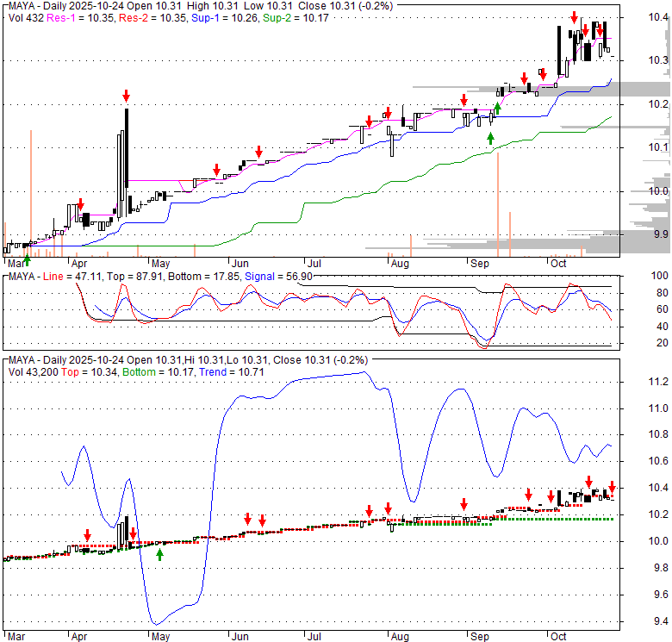Click the green buy arrow in early March
672x642 pixels.
click(26, 259)
